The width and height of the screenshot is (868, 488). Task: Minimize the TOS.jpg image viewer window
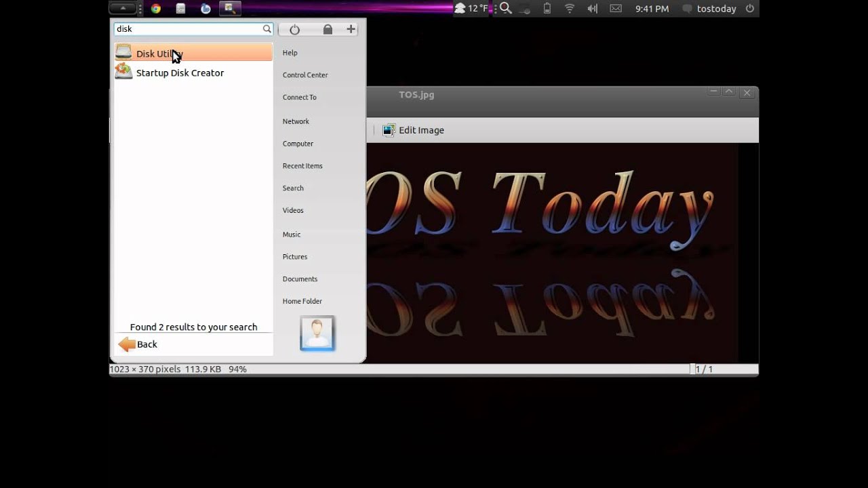(713, 92)
